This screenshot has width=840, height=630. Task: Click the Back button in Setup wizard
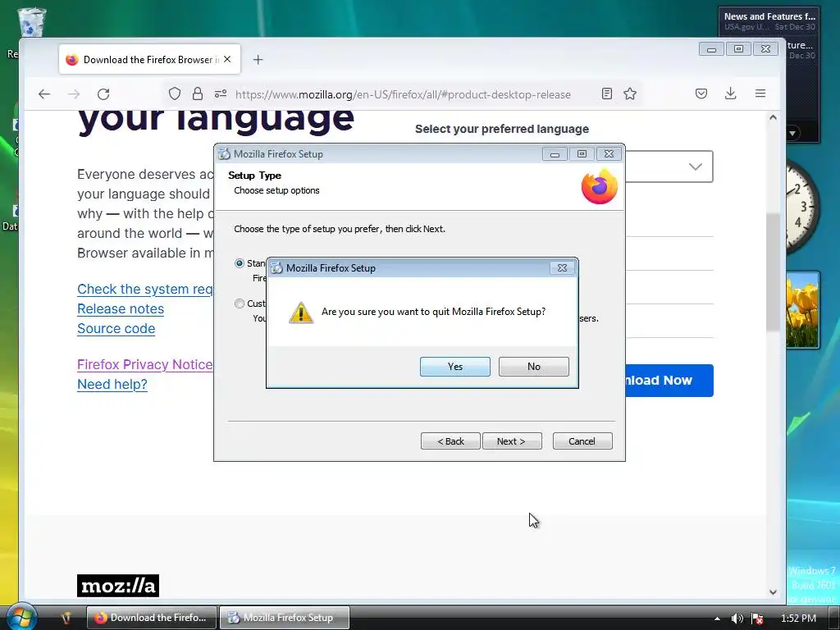tap(450, 441)
